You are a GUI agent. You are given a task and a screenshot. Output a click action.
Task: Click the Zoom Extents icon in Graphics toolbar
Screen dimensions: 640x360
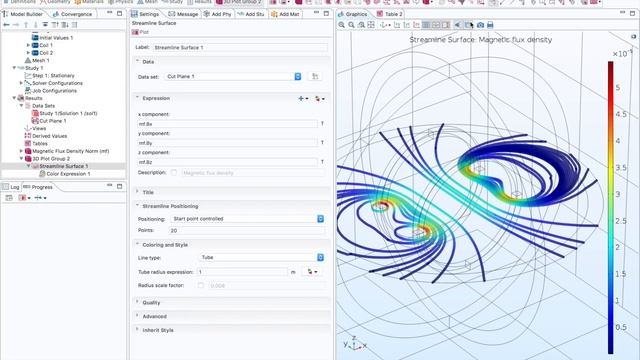pyautogui.click(x=371, y=25)
